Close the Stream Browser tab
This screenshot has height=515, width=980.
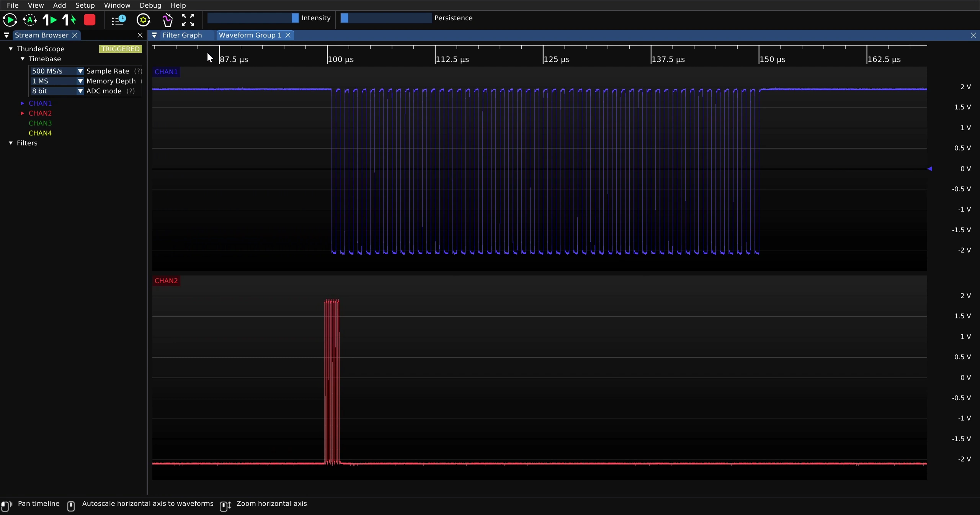click(75, 35)
